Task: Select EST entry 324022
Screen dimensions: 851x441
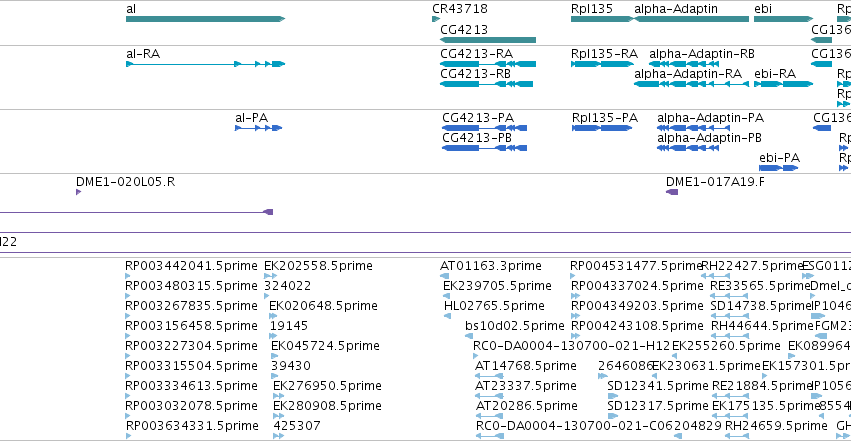Action: (x=288, y=286)
